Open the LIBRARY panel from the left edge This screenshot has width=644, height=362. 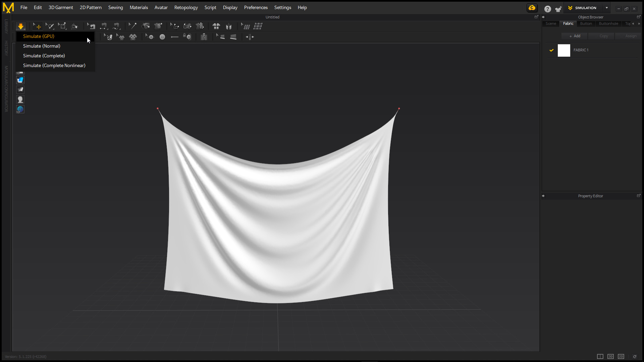pos(6,27)
